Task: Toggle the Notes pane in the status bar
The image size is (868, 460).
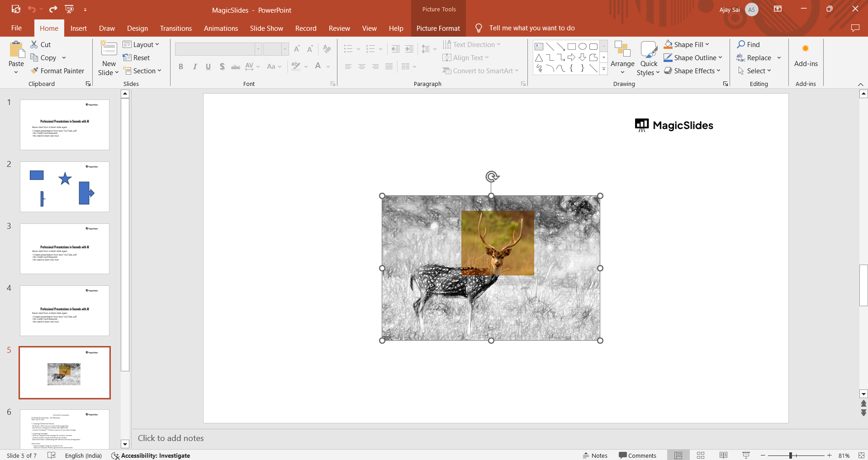Action: point(595,455)
